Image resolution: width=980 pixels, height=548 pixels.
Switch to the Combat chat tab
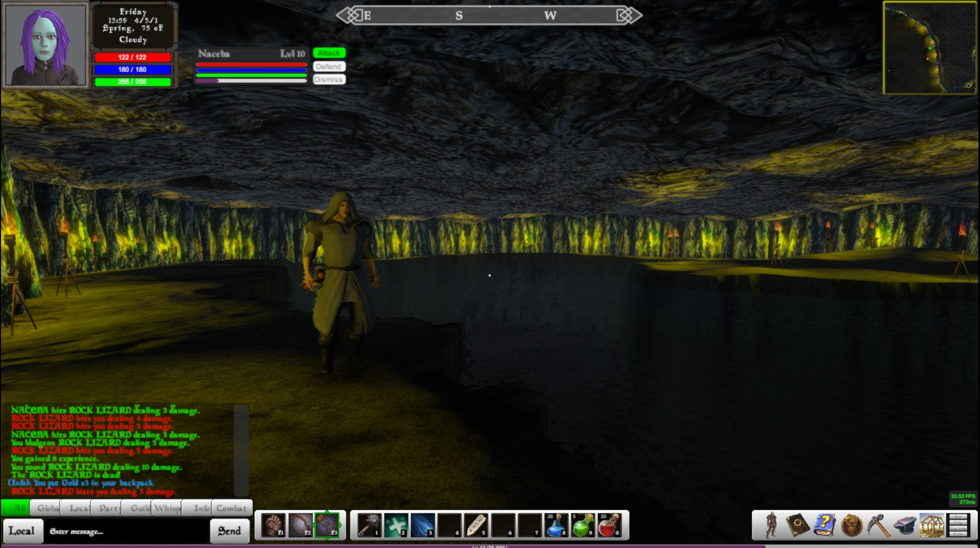(231, 508)
